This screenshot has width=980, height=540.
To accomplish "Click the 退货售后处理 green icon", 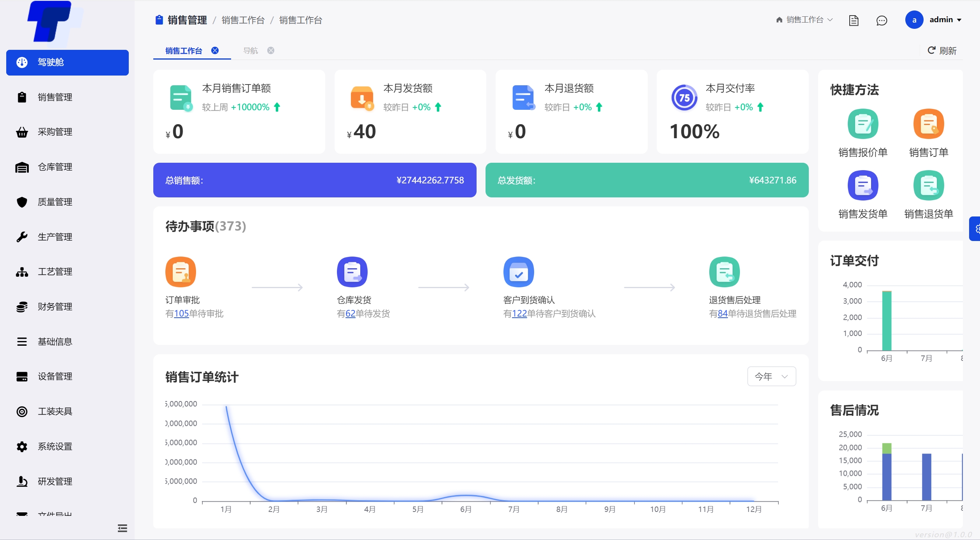I will pyautogui.click(x=724, y=272).
